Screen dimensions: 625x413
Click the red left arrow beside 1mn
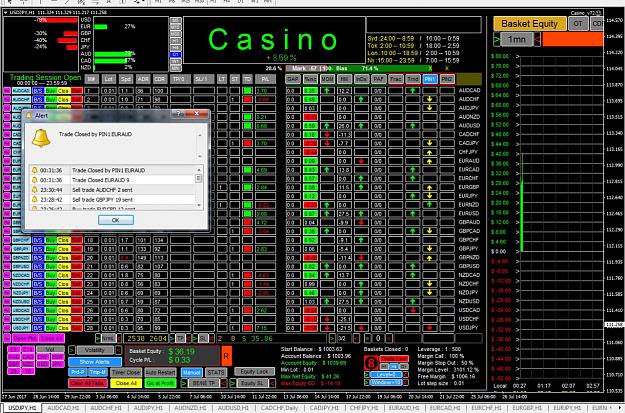tap(537, 39)
